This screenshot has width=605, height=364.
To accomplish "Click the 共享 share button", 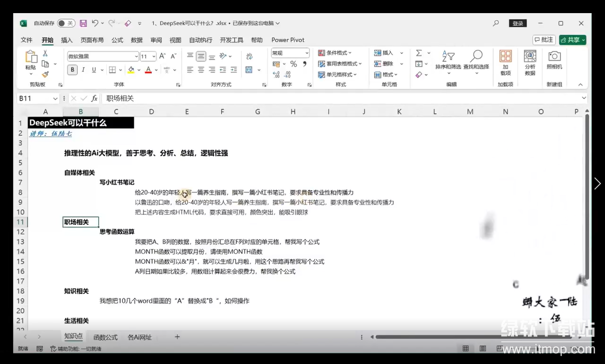I will (x=573, y=40).
